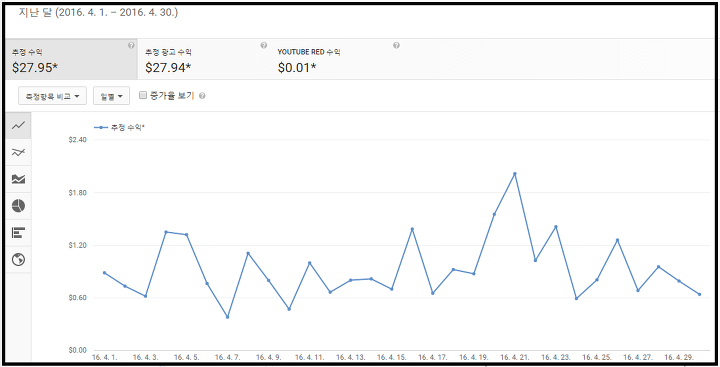Click the $1.20 y-axis label
This screenshot has width=720, height=367.
point(78,245)
